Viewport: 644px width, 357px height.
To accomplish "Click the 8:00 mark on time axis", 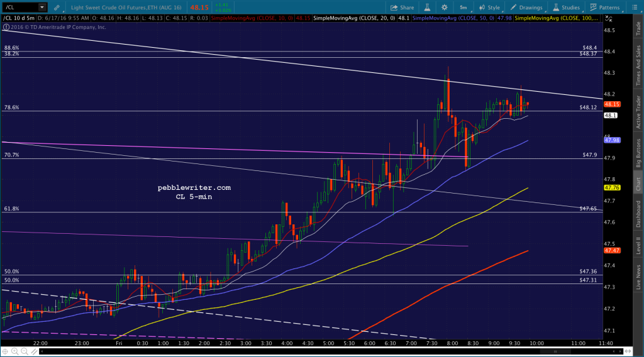I will pyautogui.click(x=452, y=343).
